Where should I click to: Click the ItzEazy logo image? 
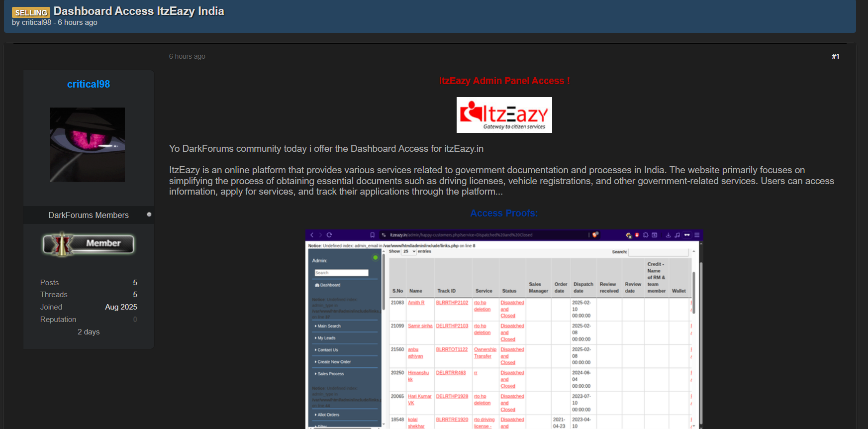coord(504,115)
